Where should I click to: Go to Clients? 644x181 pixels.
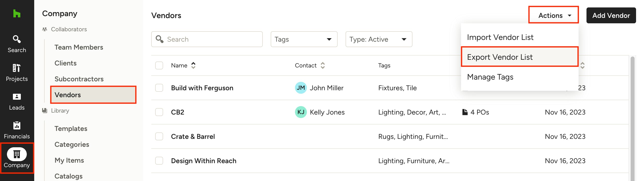65,63
